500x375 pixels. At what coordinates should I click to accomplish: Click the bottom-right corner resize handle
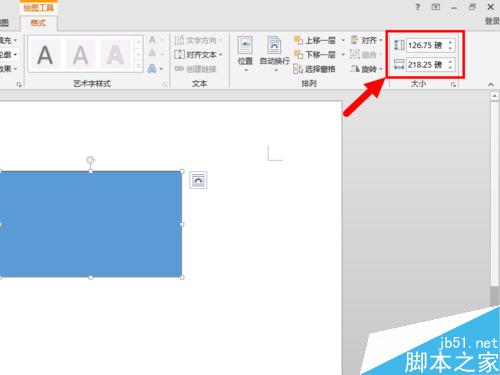click(x=182, y=277)
